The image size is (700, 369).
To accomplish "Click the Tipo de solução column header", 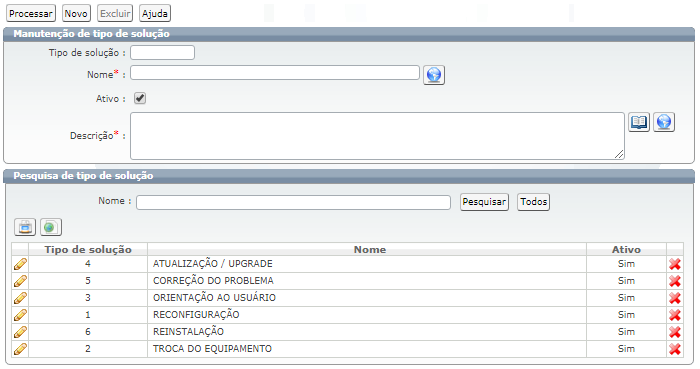I will [x=88, y=249].
